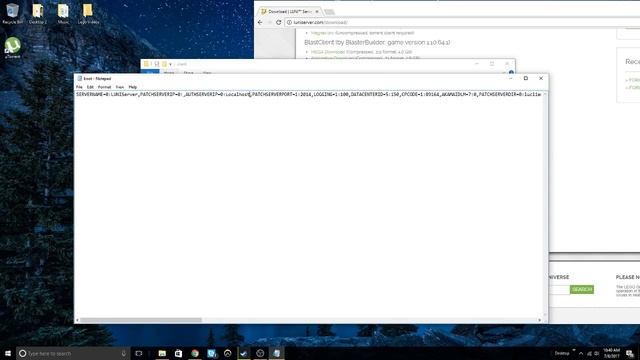This screenshot has width=640, height=360.
Task: Click the Notepad horizontal scrollbar thumb
Action: pyautogui.click(x=140, y=320)
